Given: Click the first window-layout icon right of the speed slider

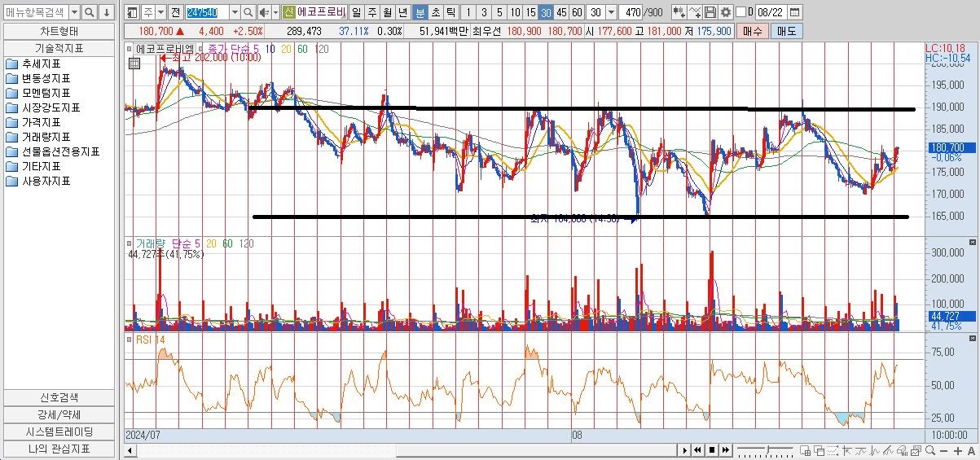Looking at the screenshot, I should coord(805,450).
